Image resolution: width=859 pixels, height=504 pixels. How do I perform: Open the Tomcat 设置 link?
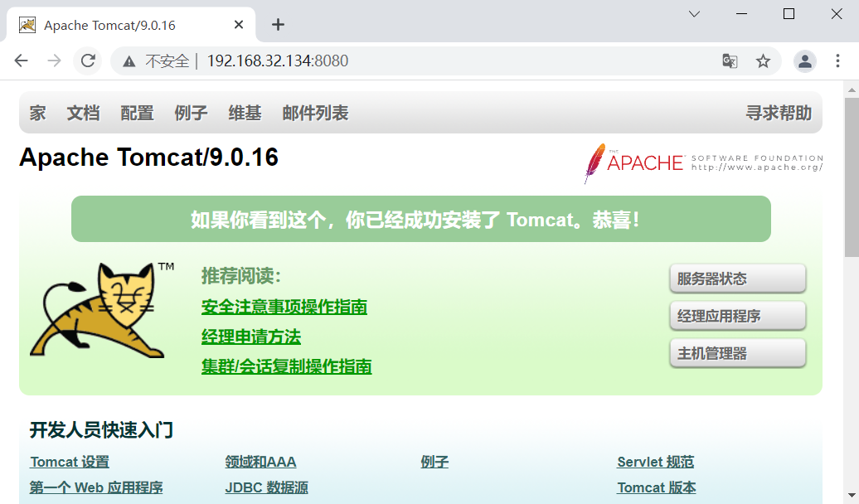[70, 462]
